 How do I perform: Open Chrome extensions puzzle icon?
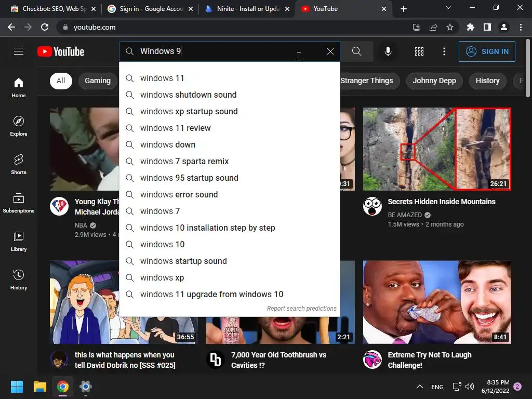coord(470,27)
